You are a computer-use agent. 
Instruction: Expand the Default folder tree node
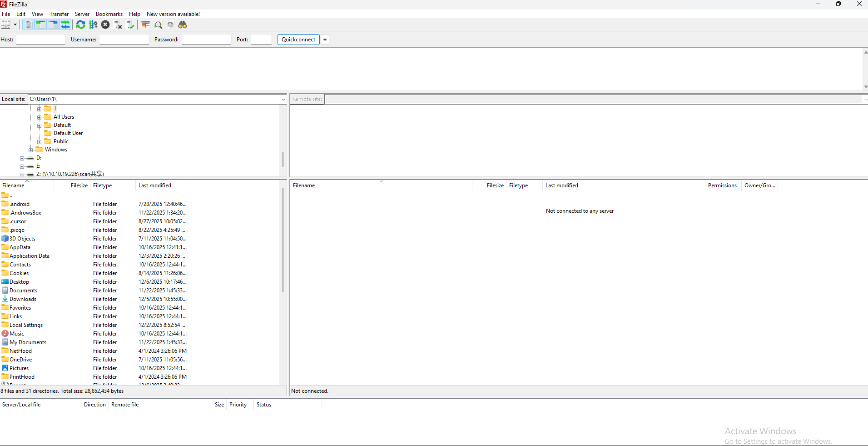(x=40, y=125)
